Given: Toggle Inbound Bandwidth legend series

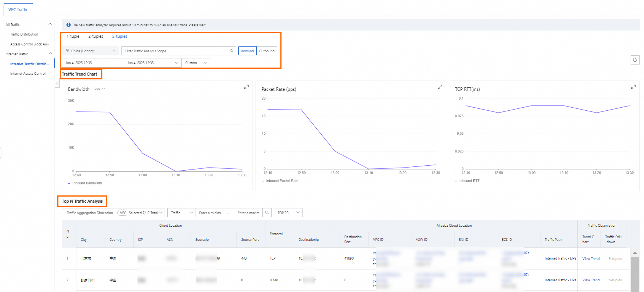Looking at the screenshot, I should point(85,183).
